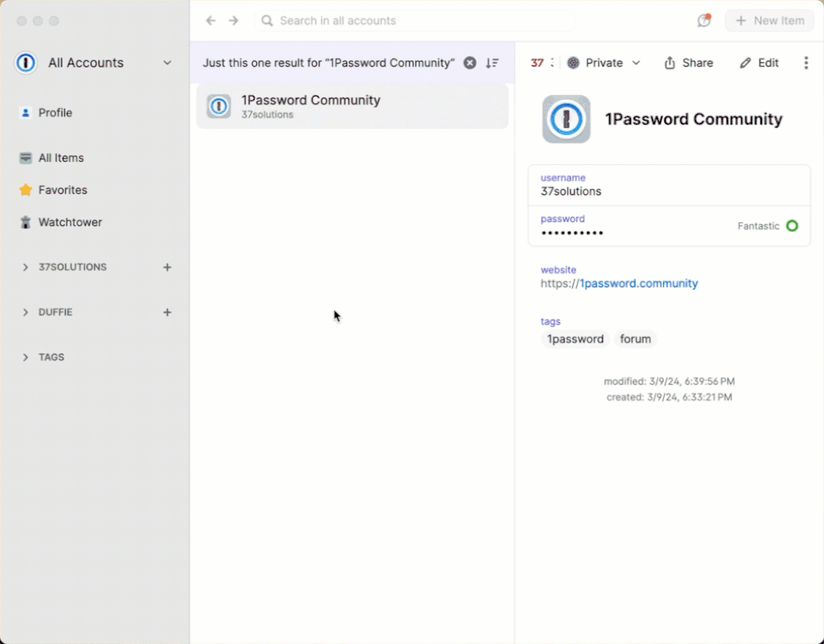Clear the search results filter
824x644 pixels.
(470, 63)
